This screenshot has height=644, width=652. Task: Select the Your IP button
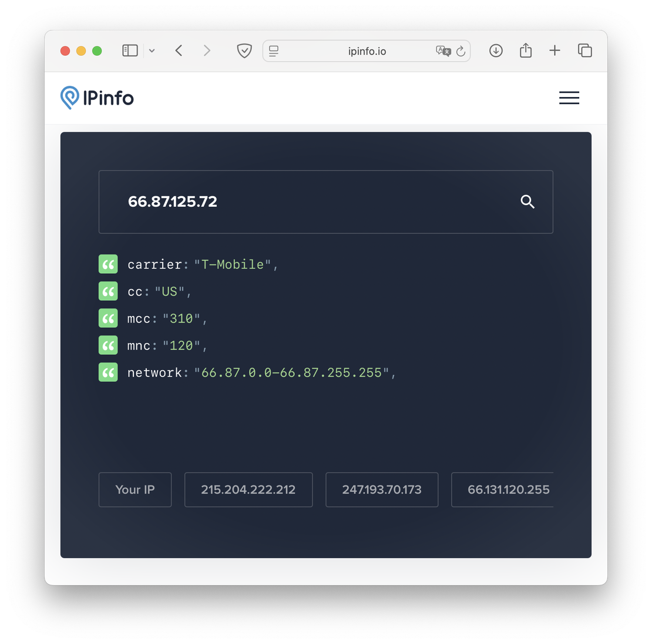tap(135, 489)
